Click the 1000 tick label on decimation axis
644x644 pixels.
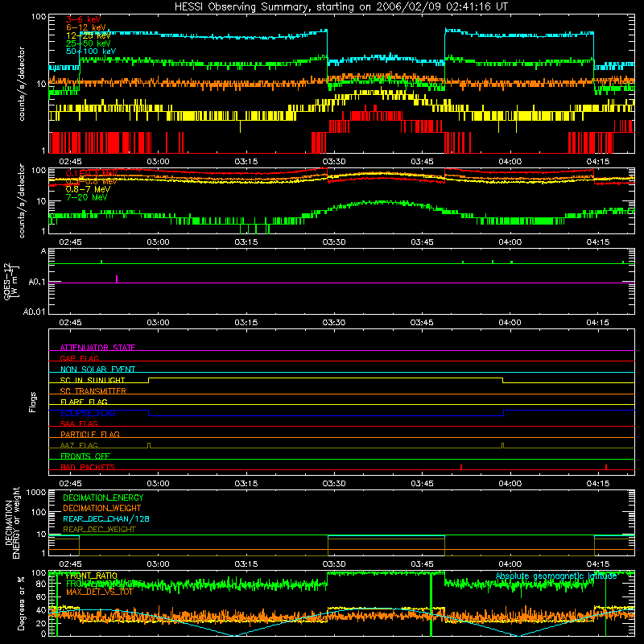coord(36,492)
